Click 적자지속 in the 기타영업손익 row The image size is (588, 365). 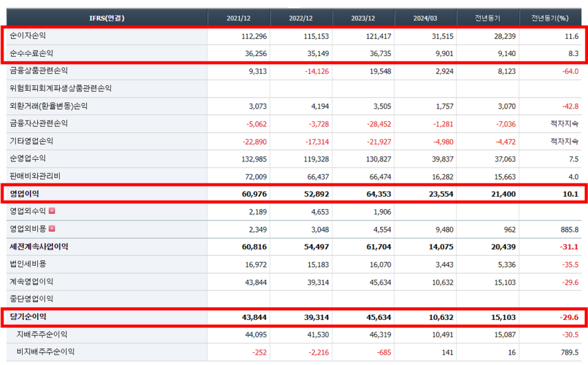click(564, 141)
